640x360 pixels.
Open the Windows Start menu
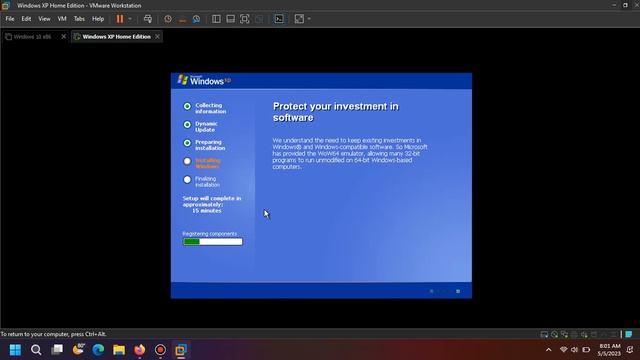[15, 350]
